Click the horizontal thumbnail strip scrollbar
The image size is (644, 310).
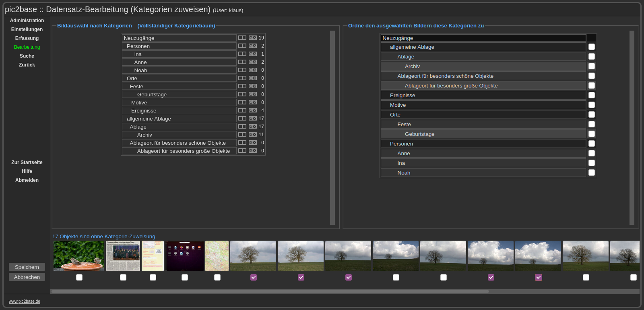tap(270, 291)
